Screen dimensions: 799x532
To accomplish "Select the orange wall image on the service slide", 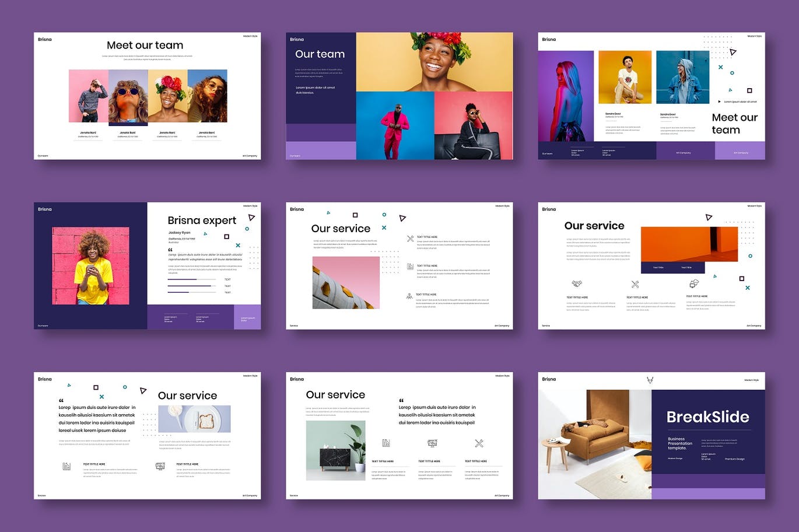I will click(x=689, y=244).
